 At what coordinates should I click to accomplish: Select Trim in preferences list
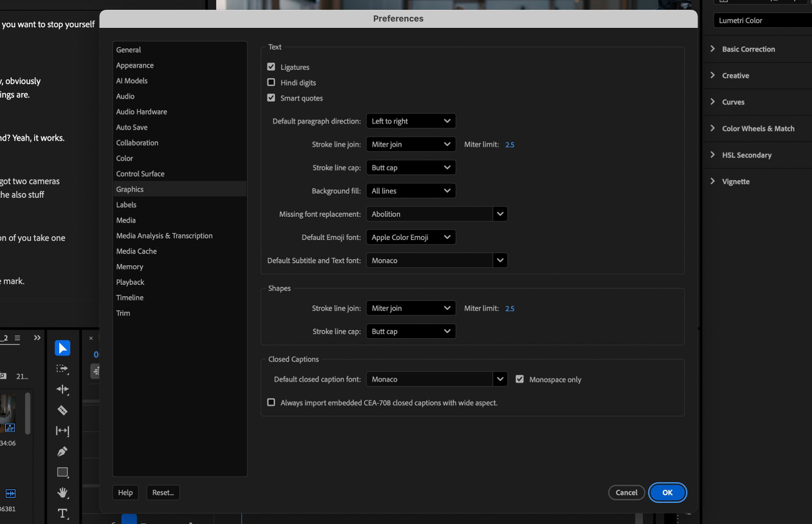180,314
